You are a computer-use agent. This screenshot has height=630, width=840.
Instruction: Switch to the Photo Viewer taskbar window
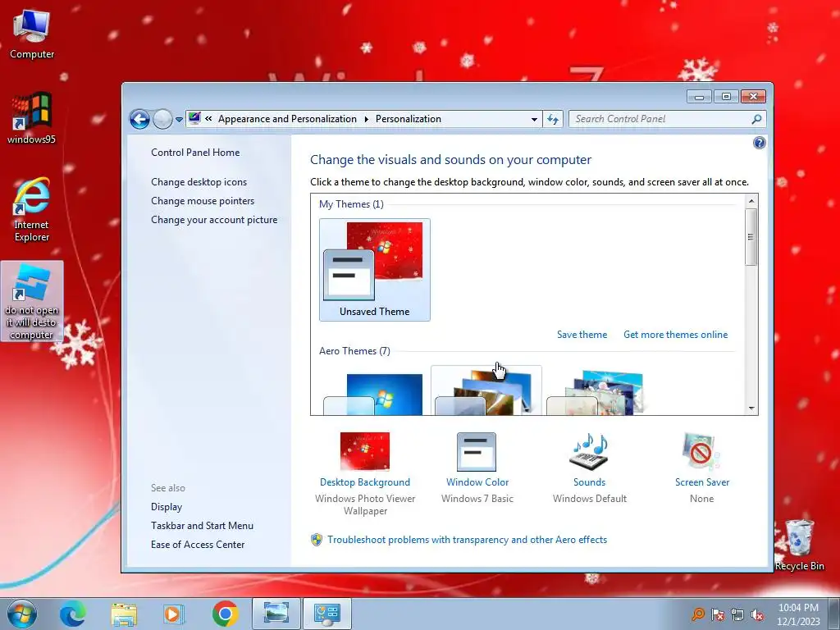click(276, 614)
